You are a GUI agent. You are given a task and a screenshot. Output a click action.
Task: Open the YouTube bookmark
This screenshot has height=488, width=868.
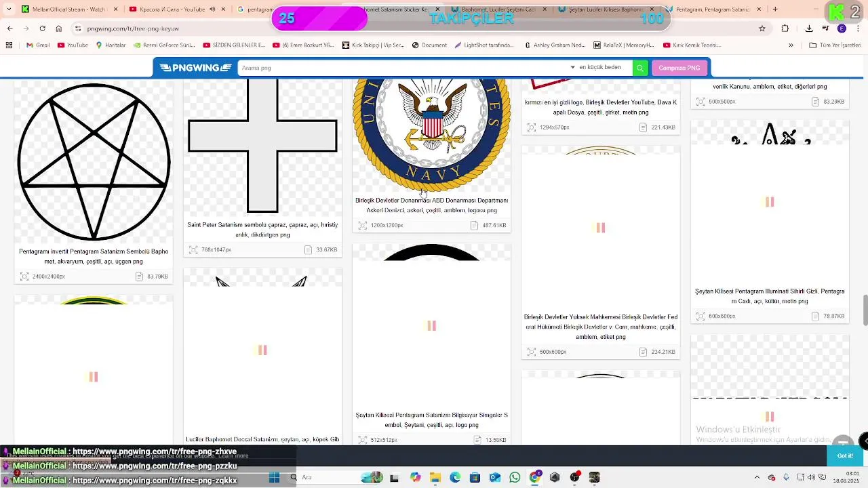coord(73,45)
